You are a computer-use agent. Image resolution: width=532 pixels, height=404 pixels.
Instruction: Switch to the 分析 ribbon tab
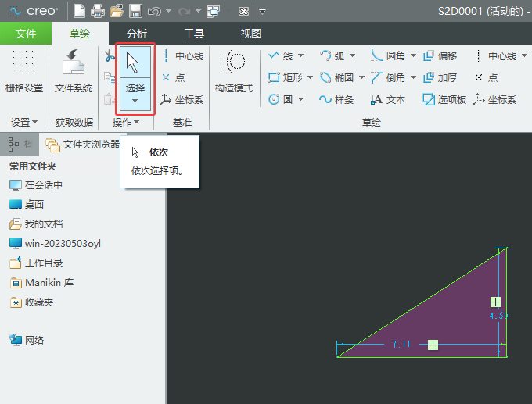(137, 34)
